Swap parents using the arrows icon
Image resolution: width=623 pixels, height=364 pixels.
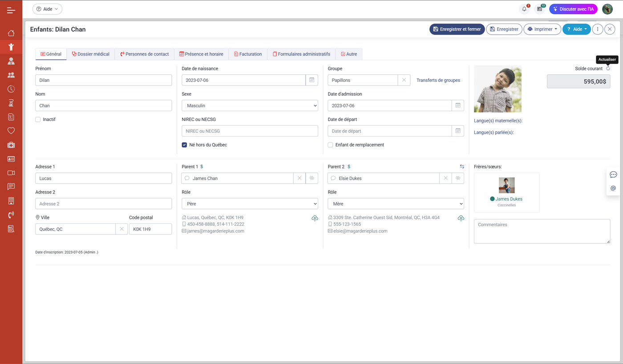[x=462, y=167]
